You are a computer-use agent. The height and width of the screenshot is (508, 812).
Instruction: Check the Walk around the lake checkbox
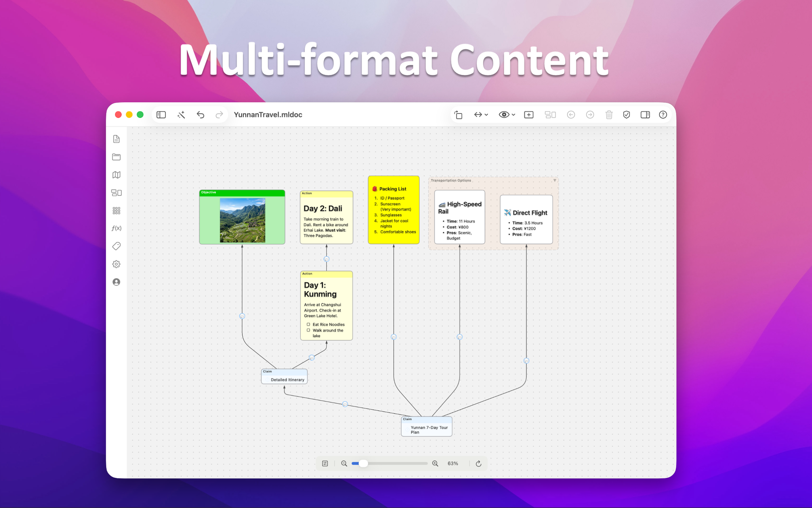point(308,330)
